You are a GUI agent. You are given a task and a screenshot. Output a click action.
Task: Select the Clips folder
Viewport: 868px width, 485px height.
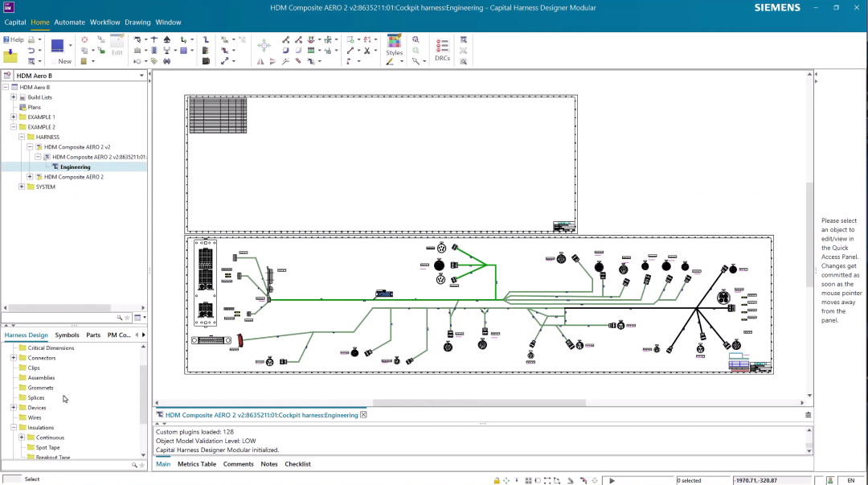(34, 368)
